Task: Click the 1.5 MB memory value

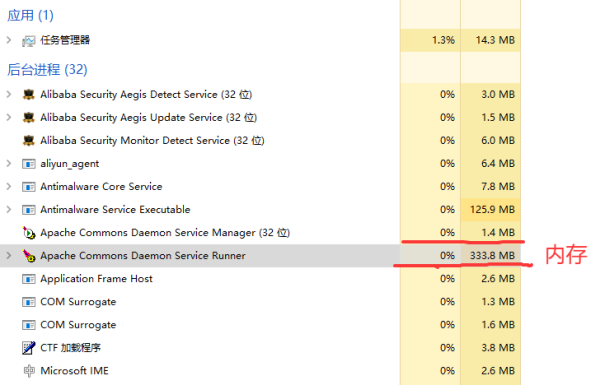Action: (498, 117)
